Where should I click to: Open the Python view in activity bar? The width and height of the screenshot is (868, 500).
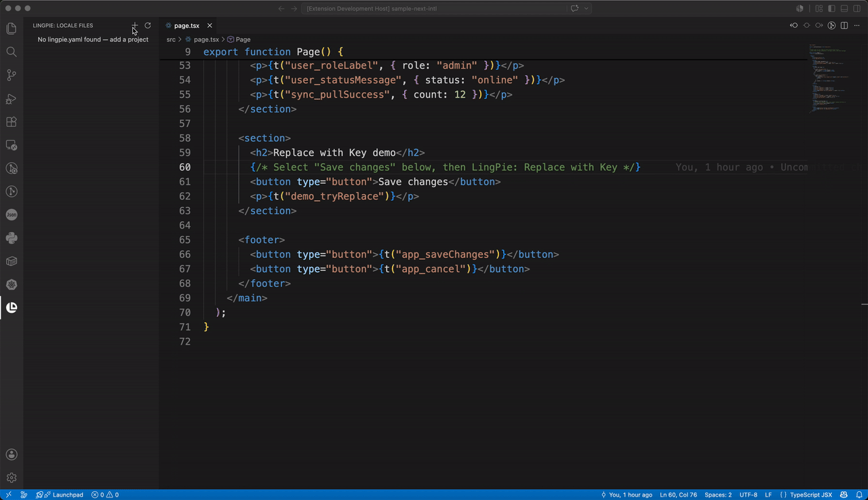click(11, 238)
